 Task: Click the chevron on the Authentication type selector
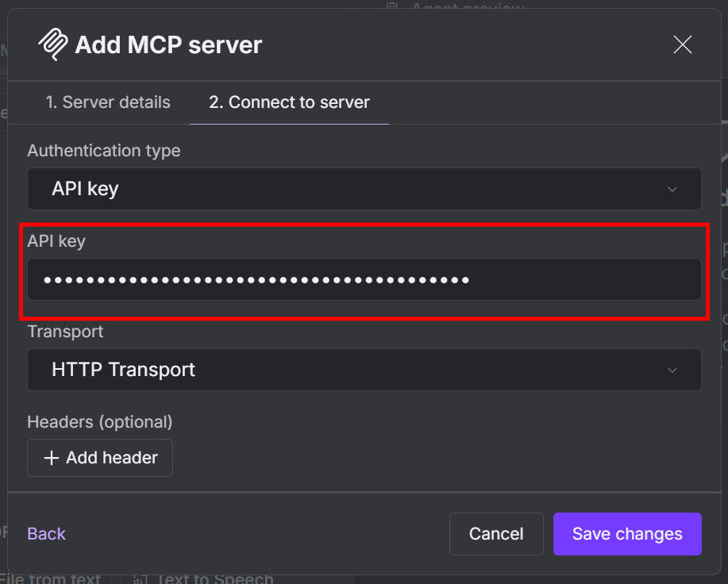(x=672, y=189)
